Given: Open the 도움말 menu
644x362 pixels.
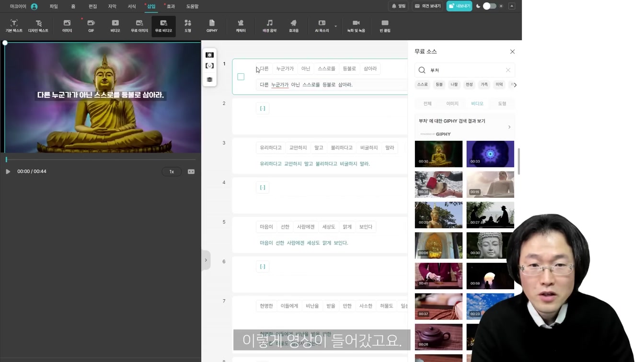Looking at the screenshot, I should [x=192, y=7].
